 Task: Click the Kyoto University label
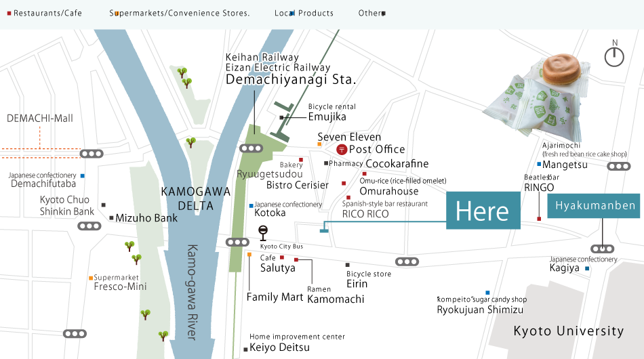(x=569, y=331)
